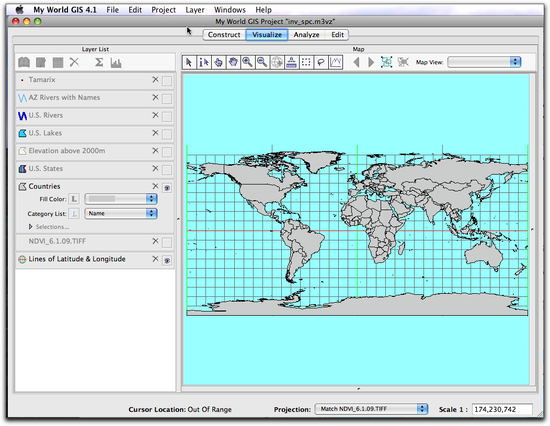This screenshot has height=426, width=550.
Task: Open the Map View dropdown
Action: click(x=484, y=62)
